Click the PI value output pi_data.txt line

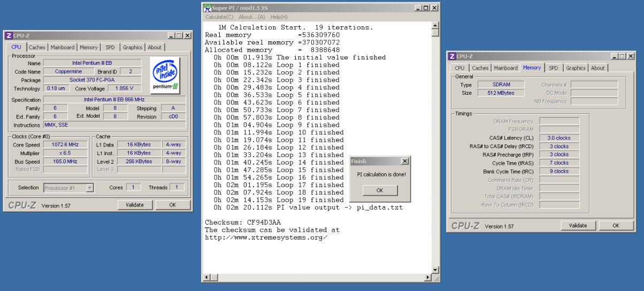tap(308, 207)
